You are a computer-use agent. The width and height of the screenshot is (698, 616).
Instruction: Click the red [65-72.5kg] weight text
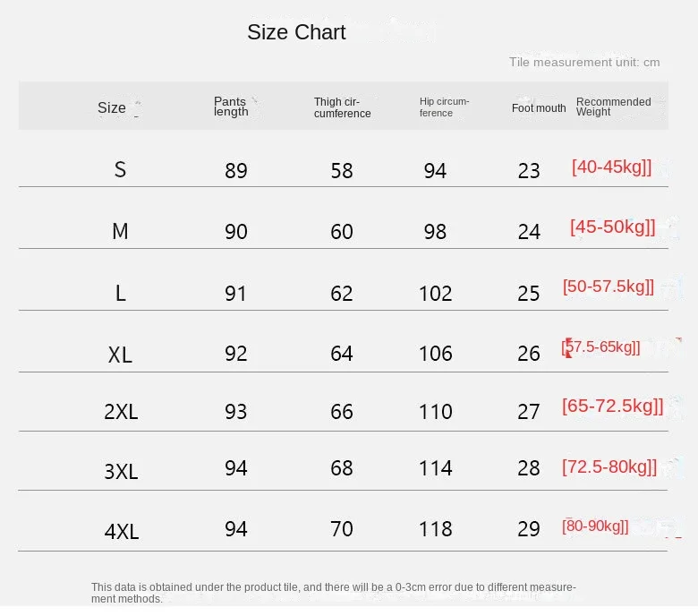pyautogui.click(x=612, y=406)
